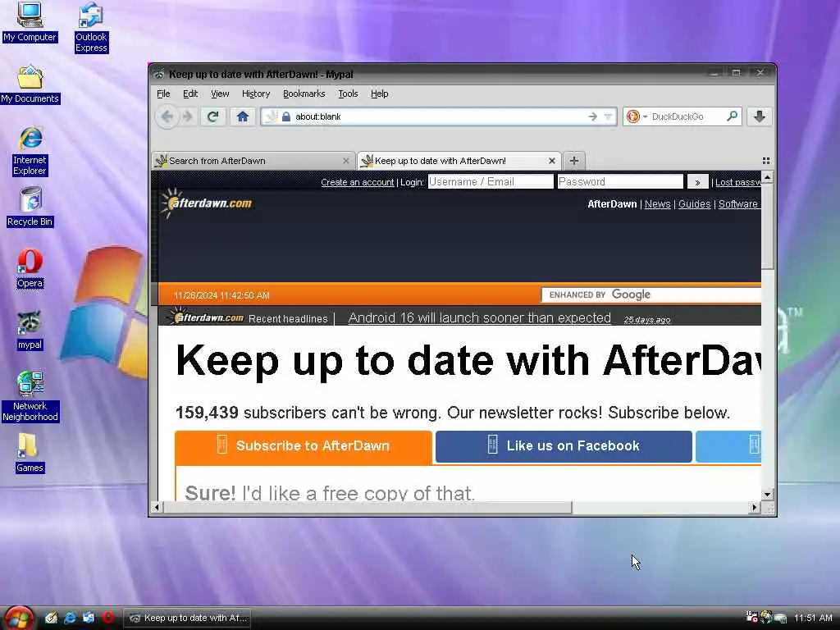Click the horizontal scrollbar right arrow

(755, 507)
